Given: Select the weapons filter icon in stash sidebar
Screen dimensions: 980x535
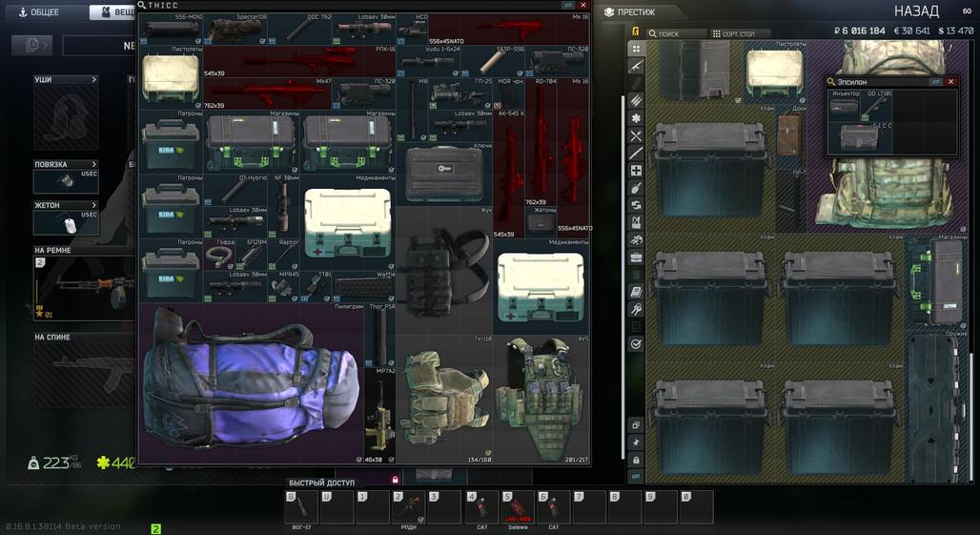Looking at the screenshot, I should click(x=636, y=67).
